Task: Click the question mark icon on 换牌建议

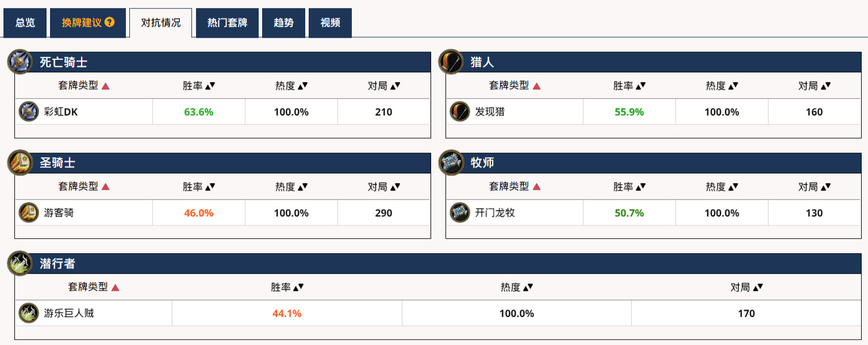Action: pyautogui.click(x=110, y=22)
